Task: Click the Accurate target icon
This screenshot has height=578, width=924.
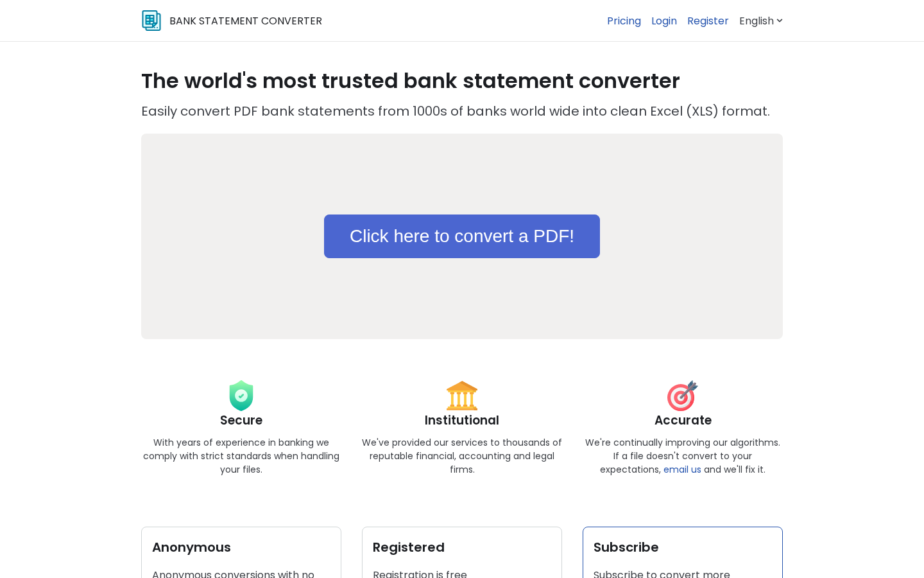Action: (x=682, y=396)
